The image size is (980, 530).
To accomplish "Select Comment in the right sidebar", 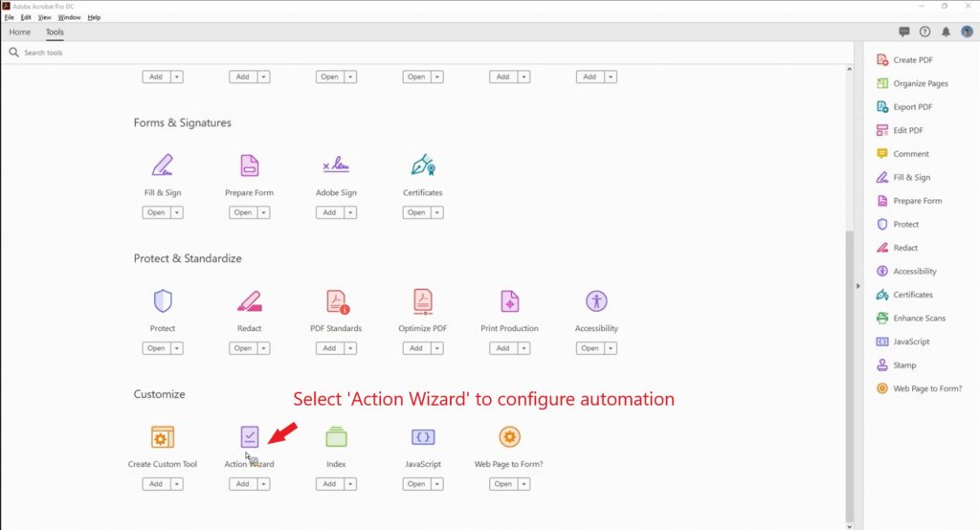I will pos(902,154).
